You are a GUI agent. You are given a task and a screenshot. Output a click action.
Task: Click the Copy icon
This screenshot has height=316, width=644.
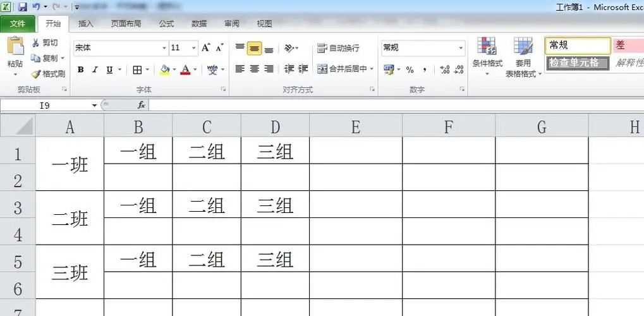tap(35, 58)
